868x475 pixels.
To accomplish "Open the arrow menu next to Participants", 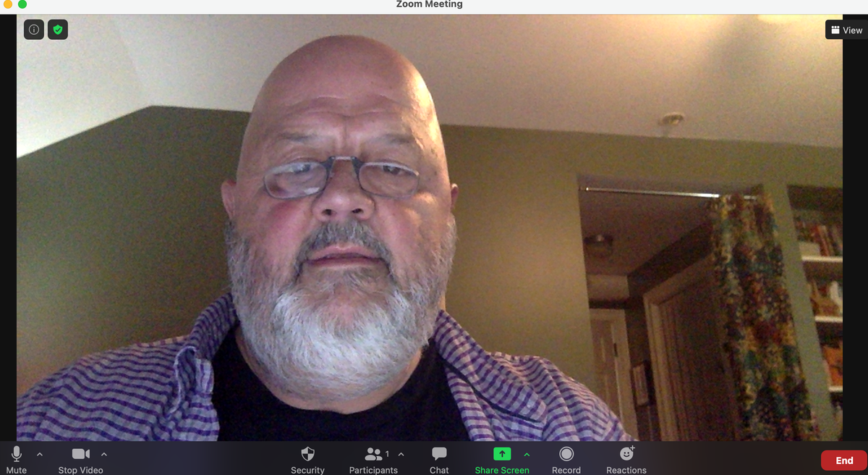I will [x=401, y=455].
